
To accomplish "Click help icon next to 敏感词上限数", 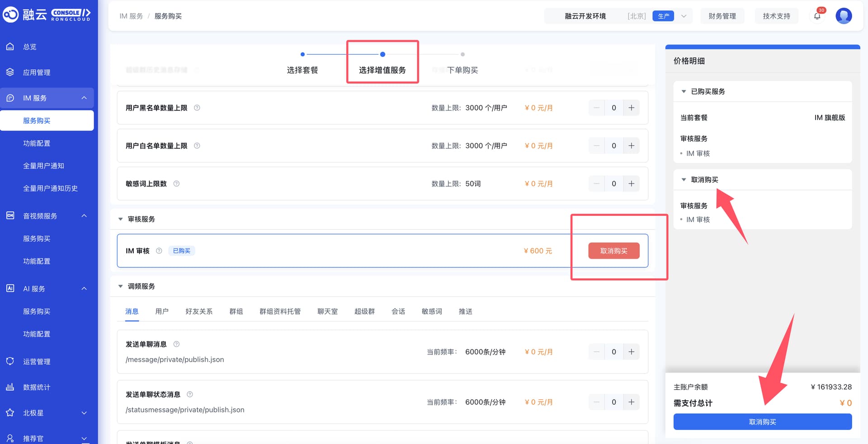I will coord(177,184).
